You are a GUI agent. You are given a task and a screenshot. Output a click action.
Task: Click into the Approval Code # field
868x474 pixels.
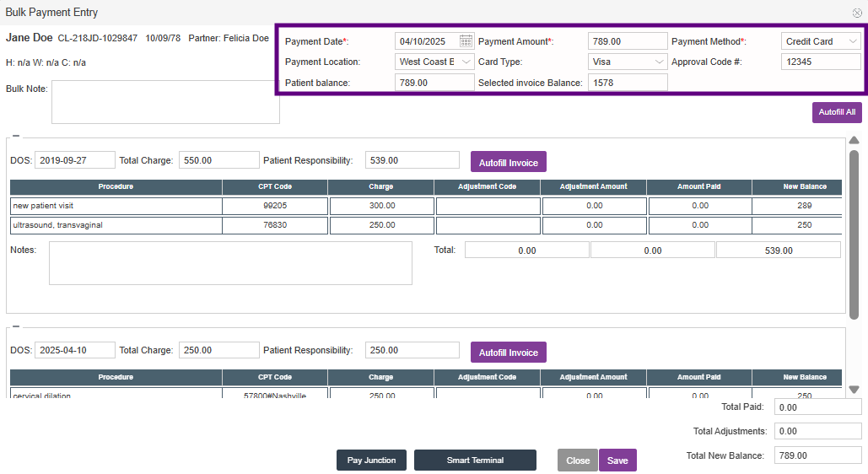pos(820,62)
